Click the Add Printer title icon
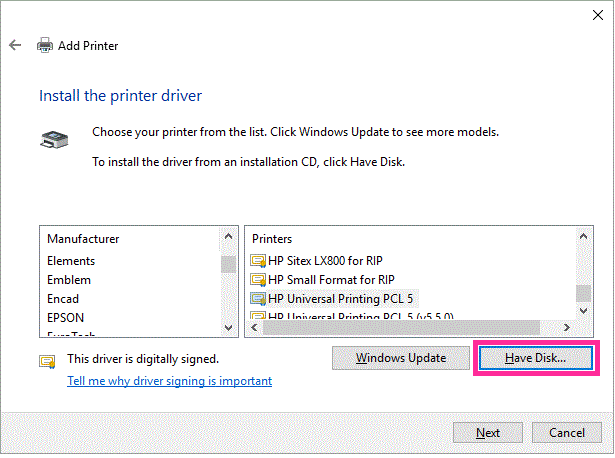Image resolution: width=615 pixels, height=458 pixels. pos(44,45)
